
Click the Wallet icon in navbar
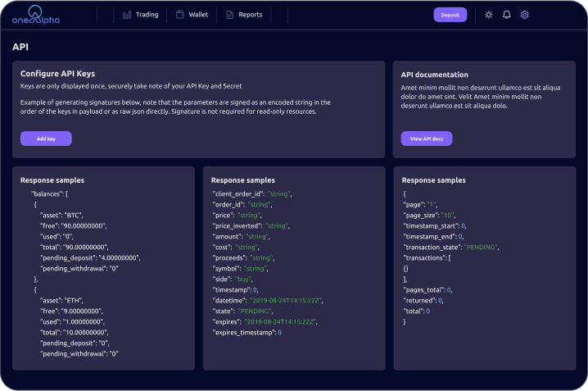pyautogui.click(x=179, y=15)
